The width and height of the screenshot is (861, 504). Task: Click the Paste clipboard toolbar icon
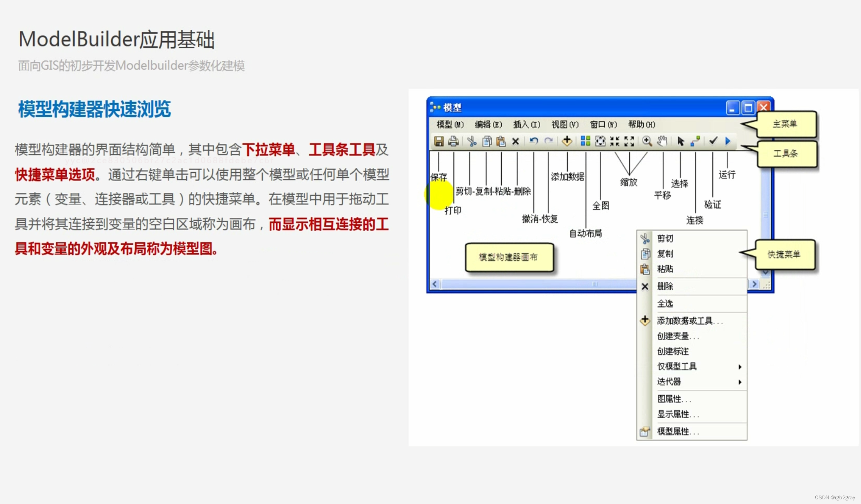(501, 141)
